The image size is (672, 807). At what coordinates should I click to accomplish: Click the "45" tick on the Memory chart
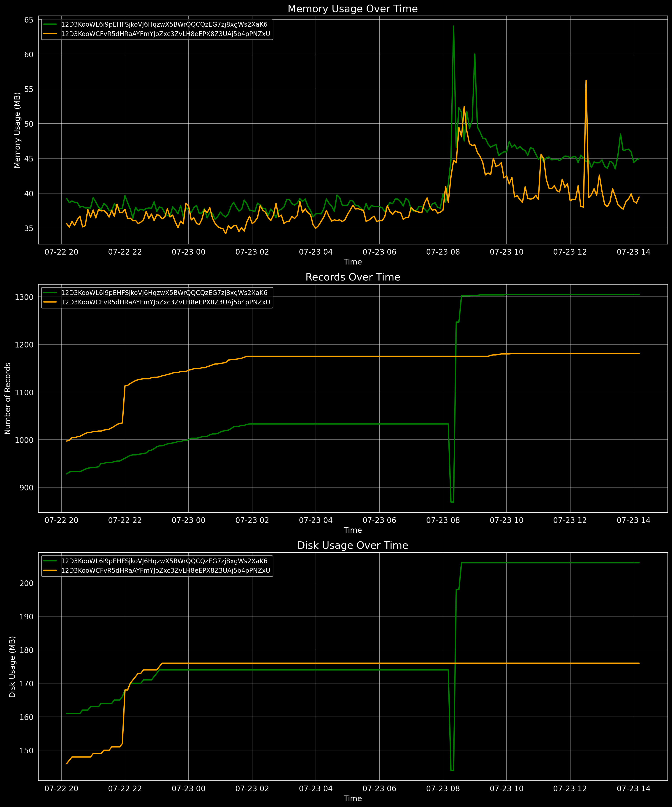(29, 159)
